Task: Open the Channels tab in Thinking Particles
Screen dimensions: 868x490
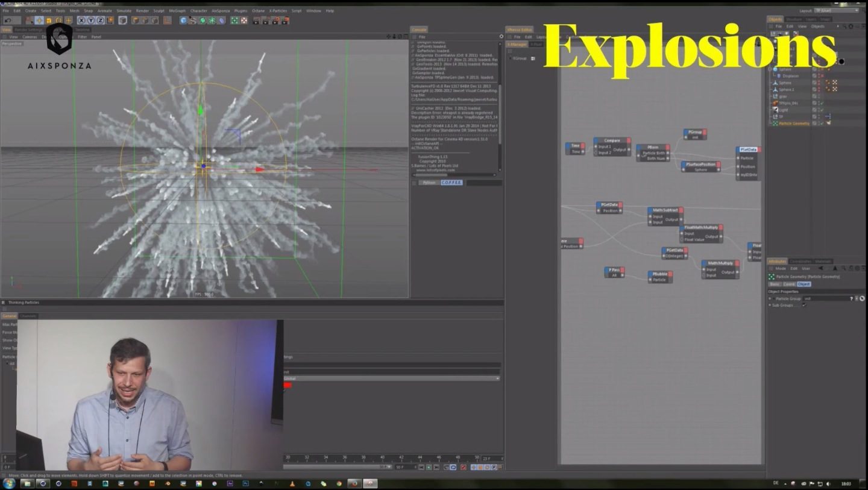Action: (28, 316)
